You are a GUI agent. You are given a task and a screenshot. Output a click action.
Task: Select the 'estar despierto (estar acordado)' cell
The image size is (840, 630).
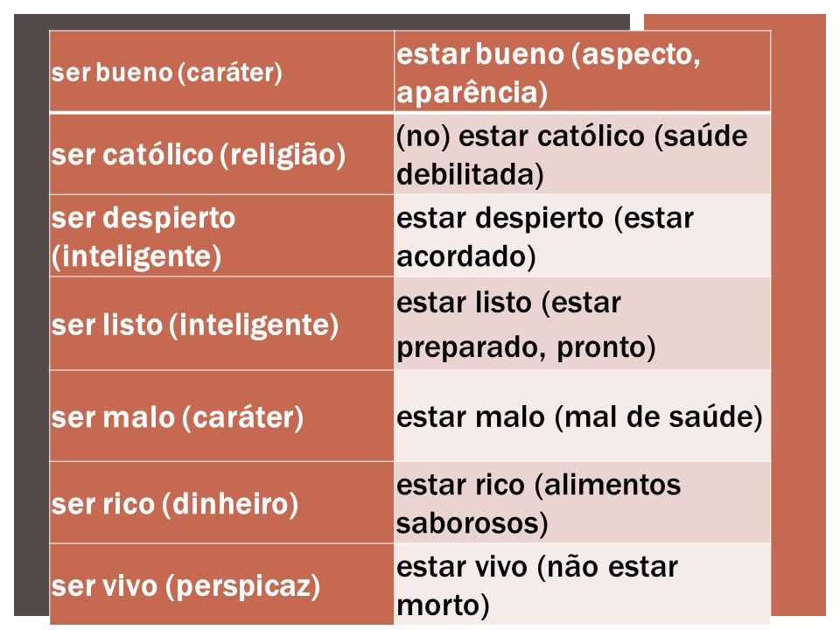(x=583, y=235)
